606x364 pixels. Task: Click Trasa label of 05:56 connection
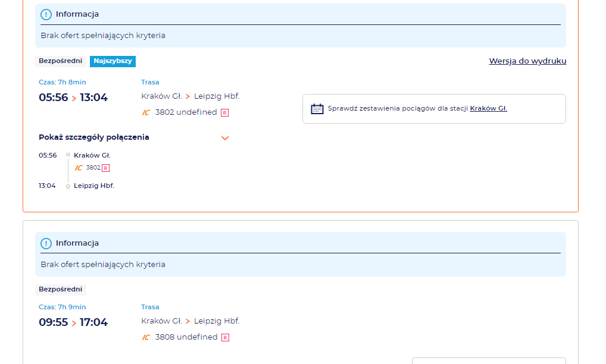(x=150, y=82)
